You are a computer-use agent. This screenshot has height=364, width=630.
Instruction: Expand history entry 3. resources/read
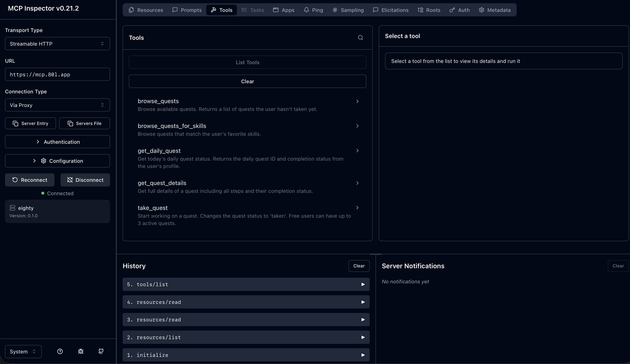(x=246, y=319)
